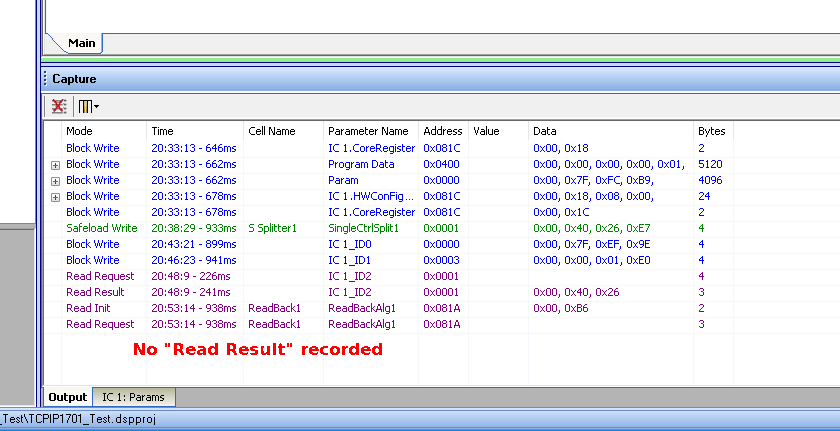Click the Capture panel title bar
Viewport: 840px width, 431px height.
coord(441,79)
